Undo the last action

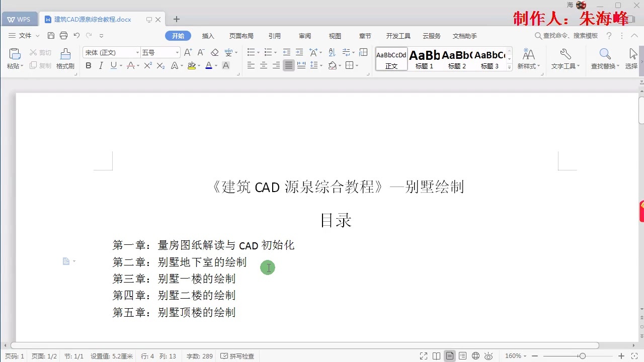tap(76, 36)
